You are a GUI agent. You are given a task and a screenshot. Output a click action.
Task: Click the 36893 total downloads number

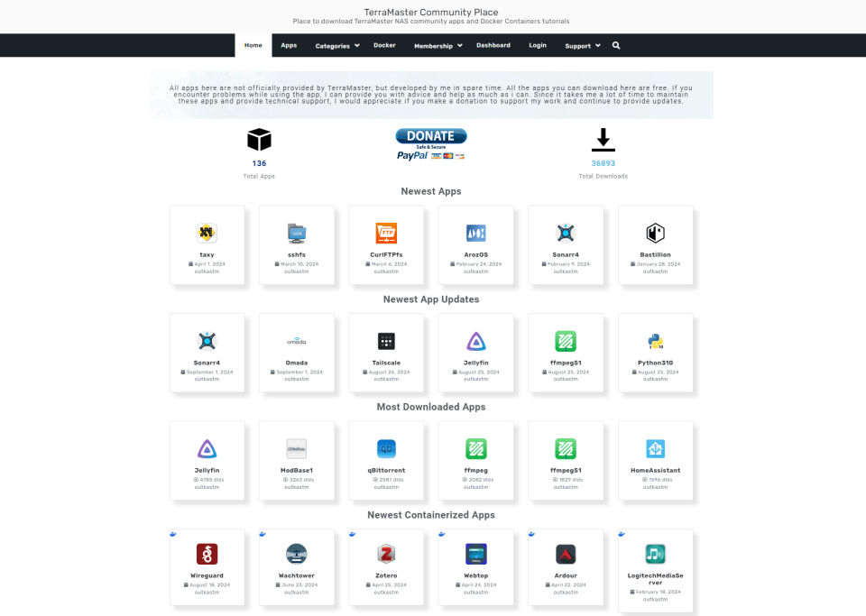[x=603, y=163]
